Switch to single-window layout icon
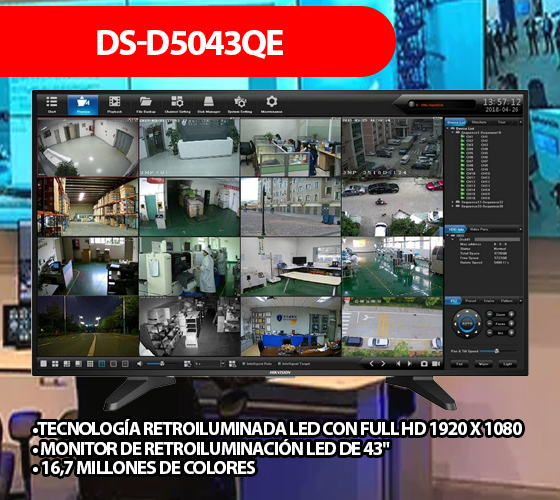560x500 pixels. (43, 364)
